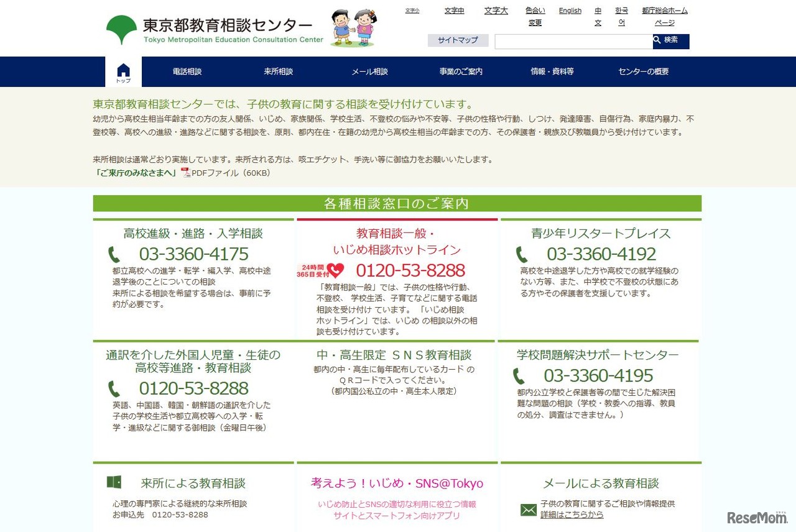Click the 考えよう！いじめ・SNS@Tokyo heading
796x532 pixels.
point(397,483)
